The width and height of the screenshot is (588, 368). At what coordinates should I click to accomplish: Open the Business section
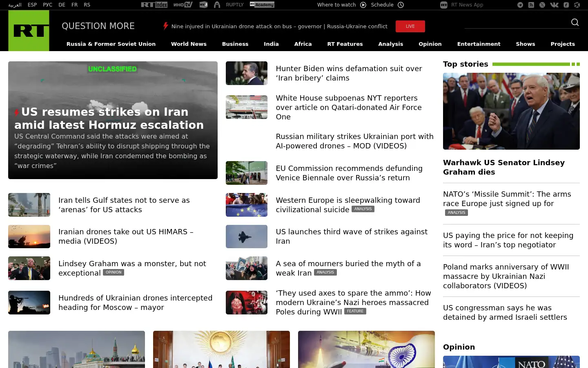(235, 44)
